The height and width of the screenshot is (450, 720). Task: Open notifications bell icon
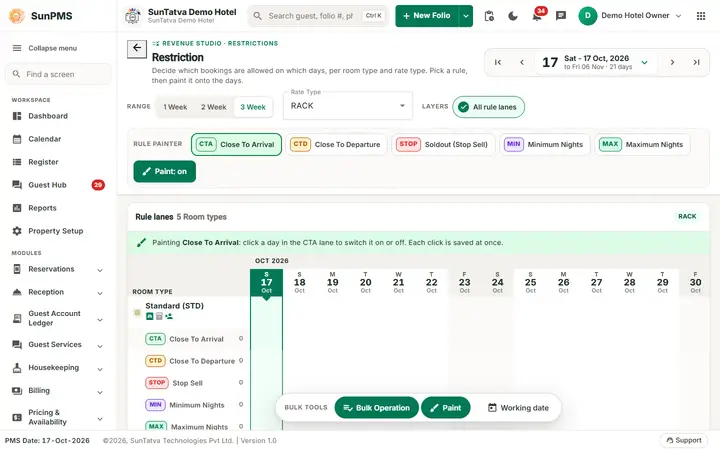[537, 17]
